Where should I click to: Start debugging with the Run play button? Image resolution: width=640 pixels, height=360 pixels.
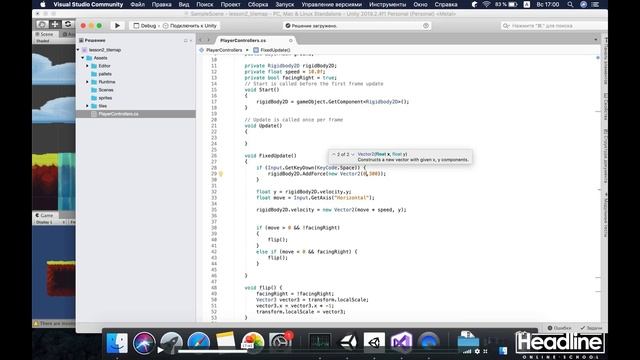(x=117, y=26)
